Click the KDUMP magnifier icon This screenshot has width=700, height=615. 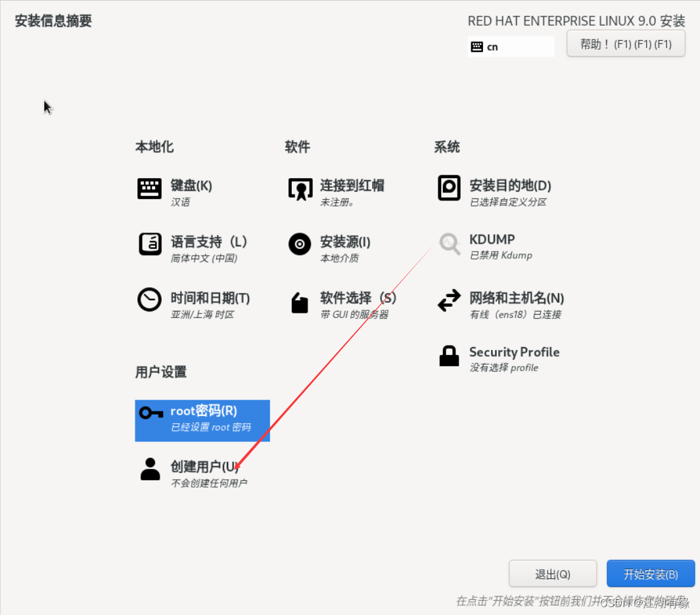click(x=449, y=244)
